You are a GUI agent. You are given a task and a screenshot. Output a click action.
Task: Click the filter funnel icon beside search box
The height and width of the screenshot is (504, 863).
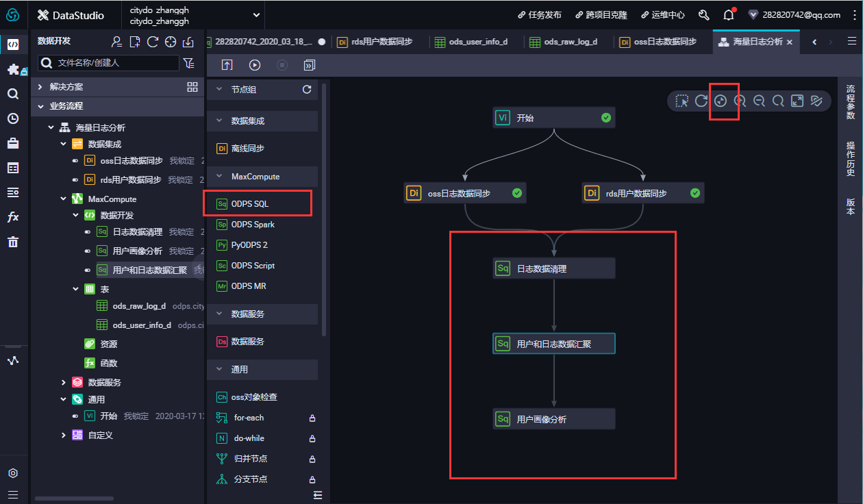coord(189,63)
